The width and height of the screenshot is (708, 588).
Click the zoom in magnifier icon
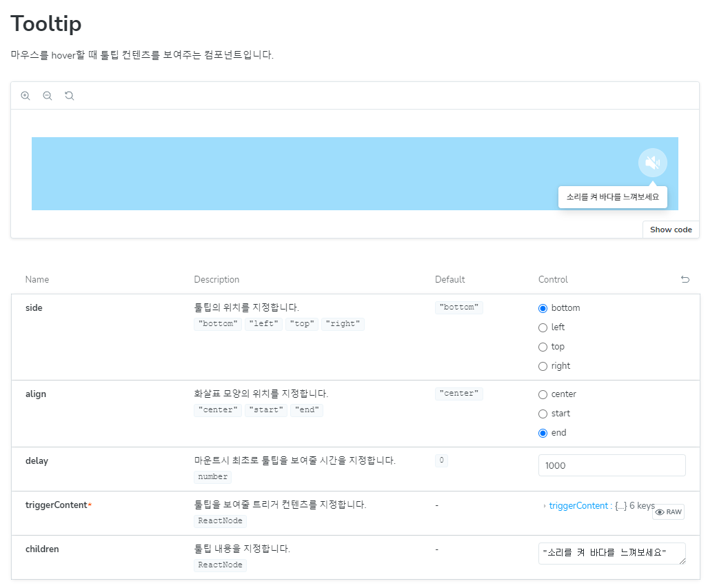pos(26,96)
